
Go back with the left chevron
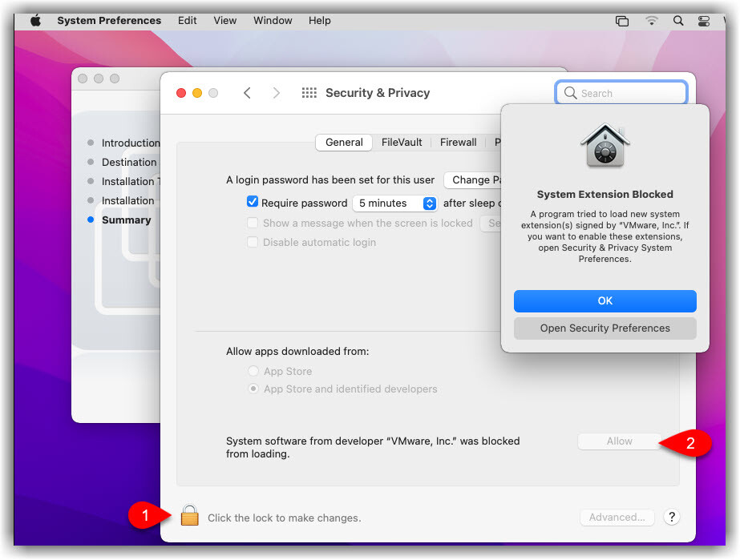click(247, 93)
